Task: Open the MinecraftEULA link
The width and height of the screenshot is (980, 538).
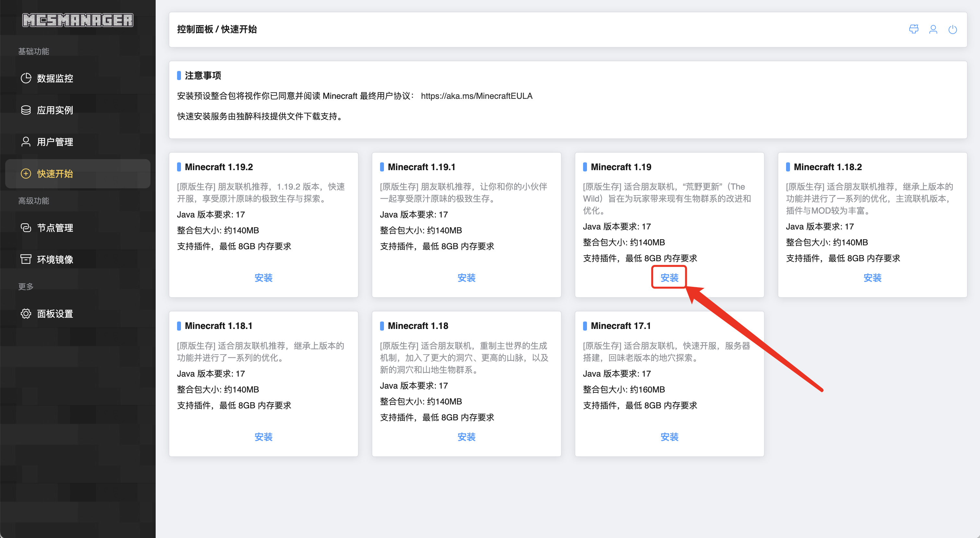Action: pyautogui.click(x=476, y=96)
